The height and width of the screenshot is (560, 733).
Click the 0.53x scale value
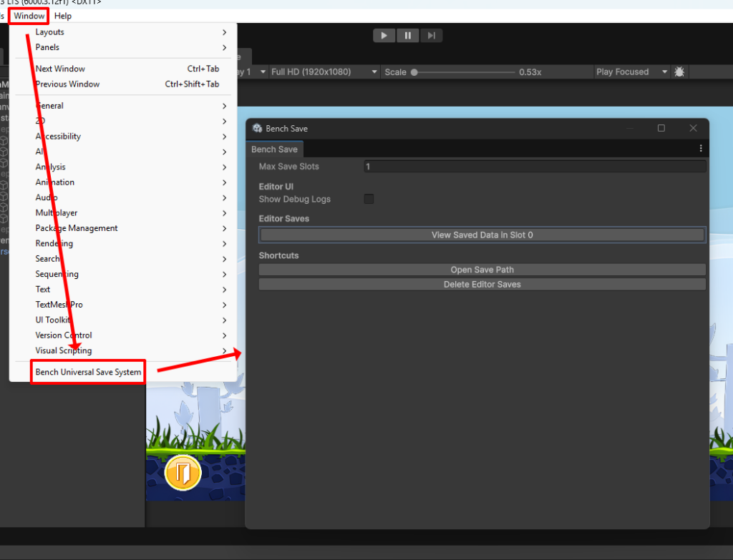530,72
